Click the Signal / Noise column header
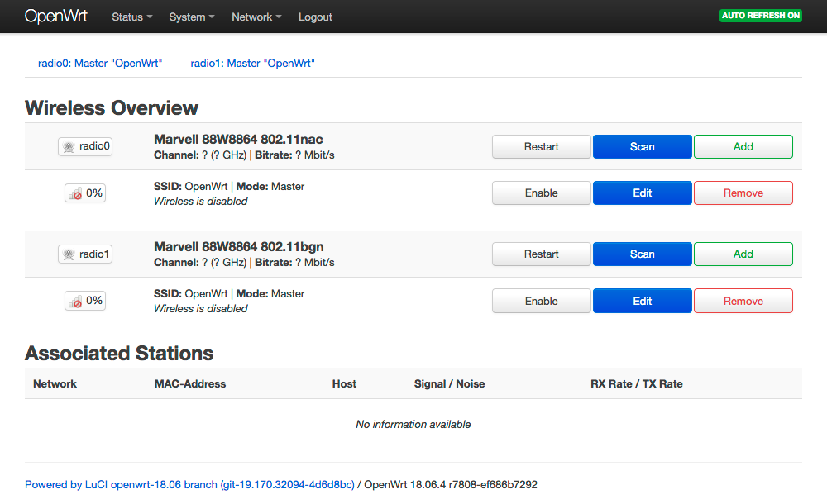Screen dimensions: 827x504 pos(449,384)
